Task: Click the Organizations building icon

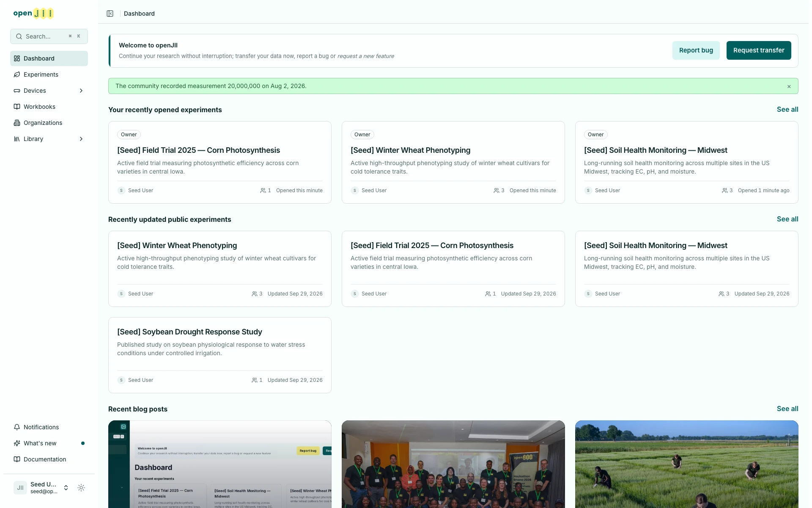Action: click(17, 123)
